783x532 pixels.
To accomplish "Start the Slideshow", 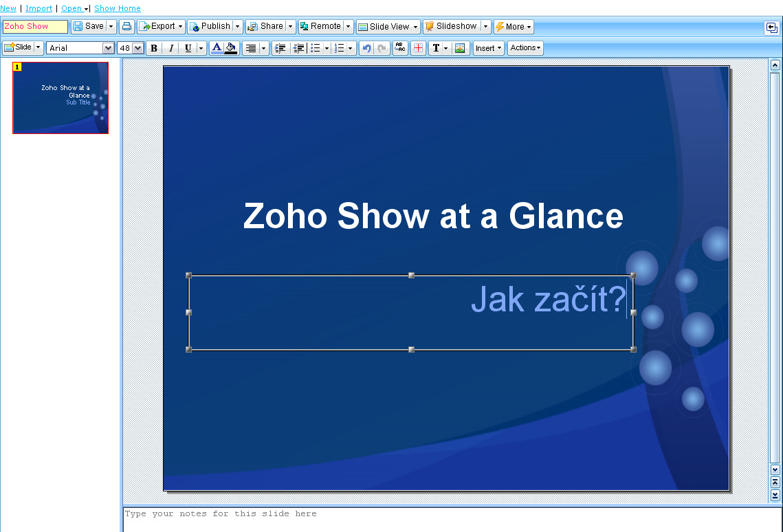I will pyautogui.click(x=451, y=26).
